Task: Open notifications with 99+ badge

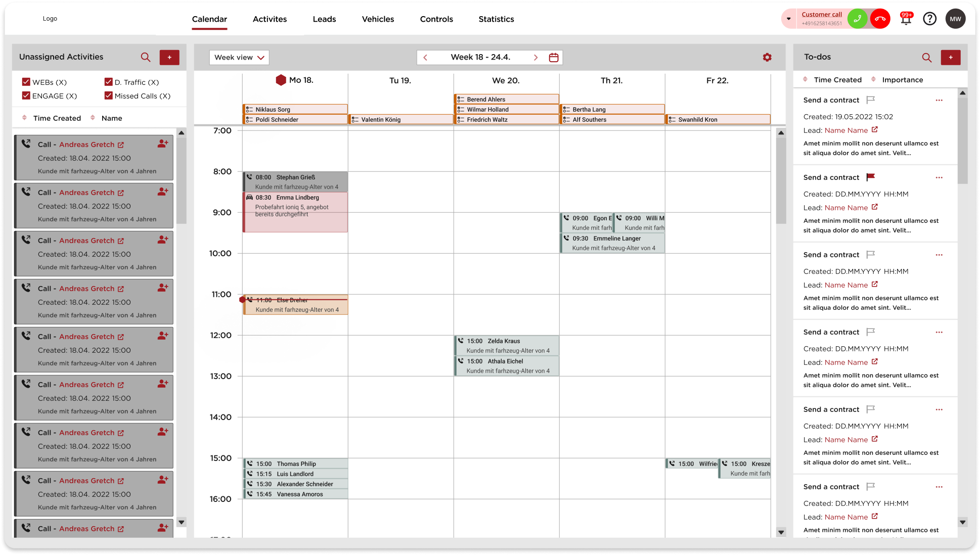Action: [906, 19]
